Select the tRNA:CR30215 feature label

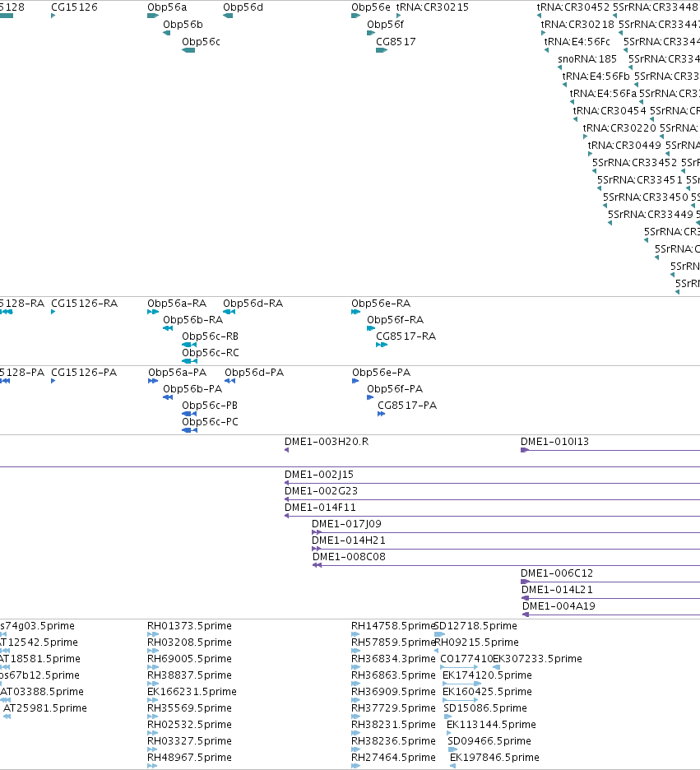pyautogui.click(x=433, y=7)
